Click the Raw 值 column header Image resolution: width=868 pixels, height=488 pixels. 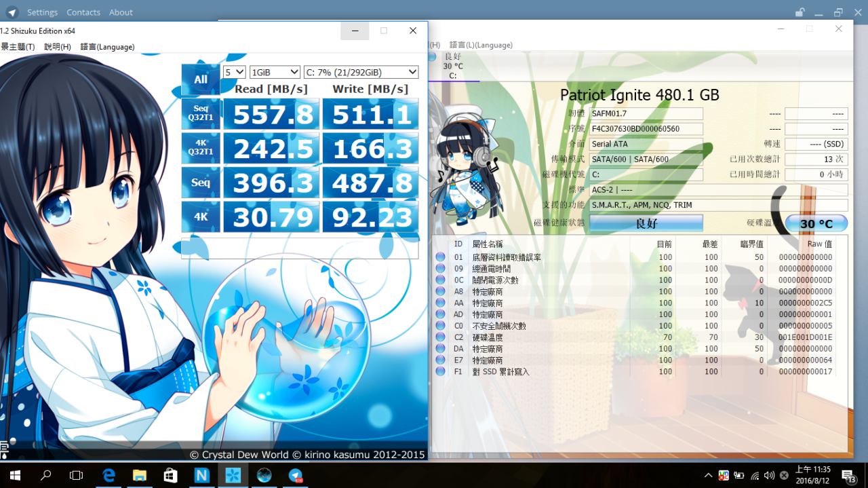tap(819, 244)
